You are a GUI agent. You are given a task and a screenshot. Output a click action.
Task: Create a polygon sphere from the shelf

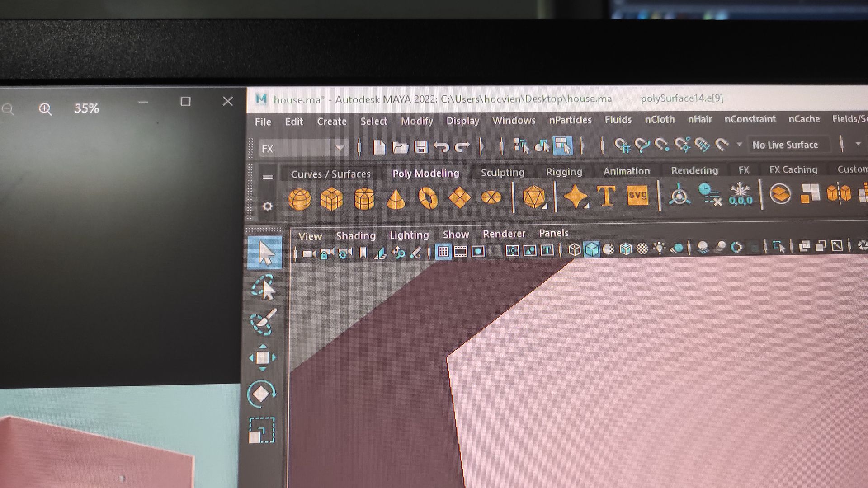pos(299,199)
